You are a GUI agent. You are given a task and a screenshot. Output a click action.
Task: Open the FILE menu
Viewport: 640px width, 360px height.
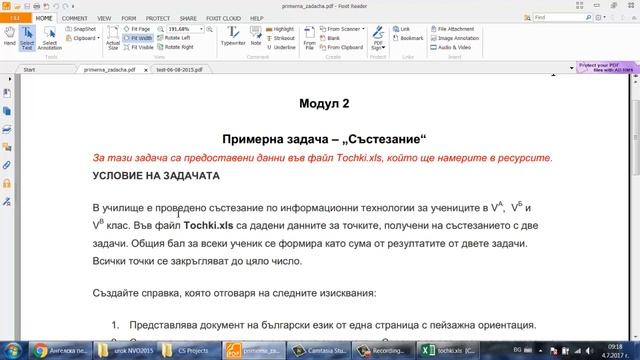coord(16,18)
